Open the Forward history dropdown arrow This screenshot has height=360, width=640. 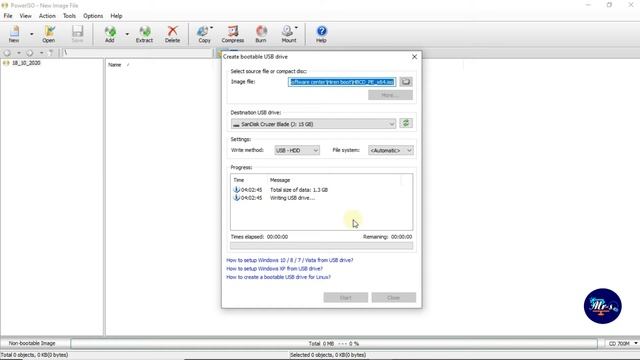pyautogui.click(x=41, y=53)
